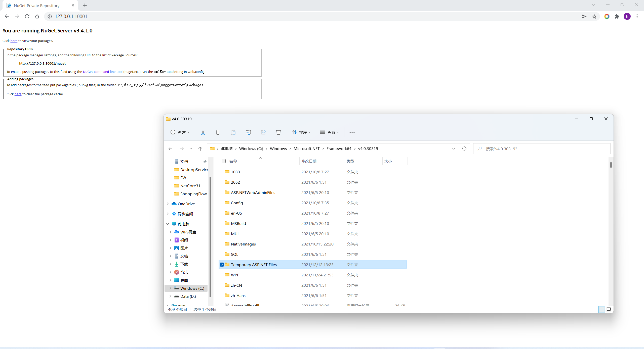
Task: Click the Windows (C:) breadcrumb segment
Action: (251, 148)
